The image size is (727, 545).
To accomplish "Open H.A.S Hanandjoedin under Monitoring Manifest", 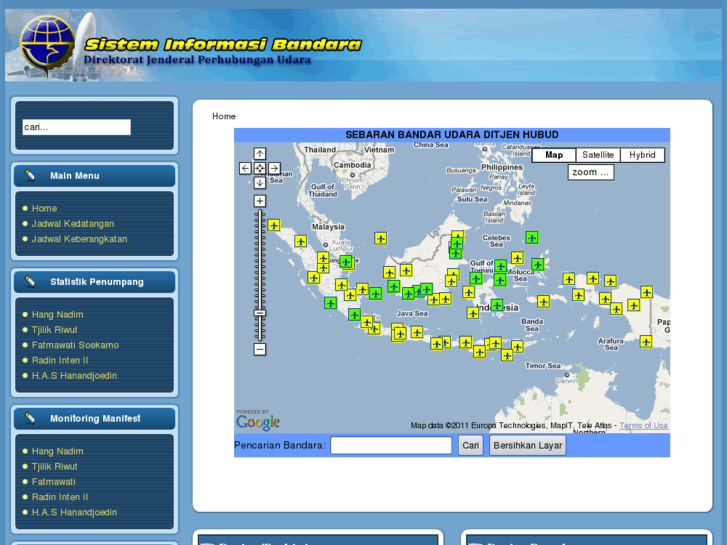I will pos(74,513).
